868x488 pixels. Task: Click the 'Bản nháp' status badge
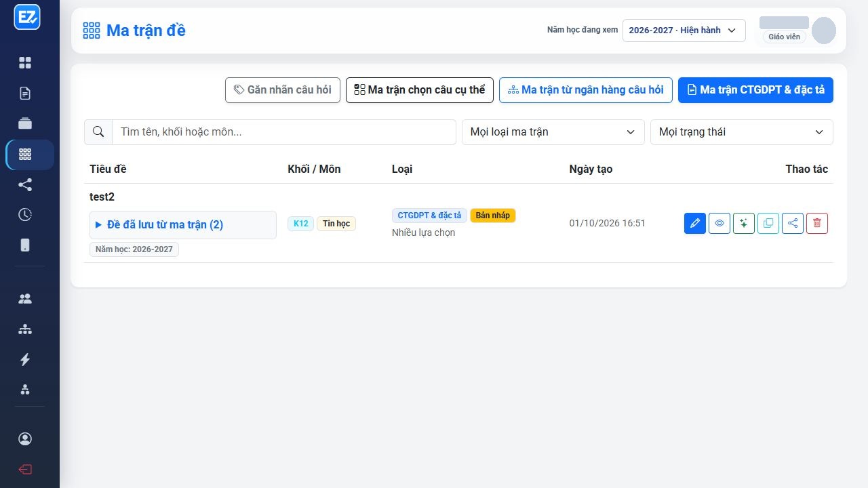493,216
